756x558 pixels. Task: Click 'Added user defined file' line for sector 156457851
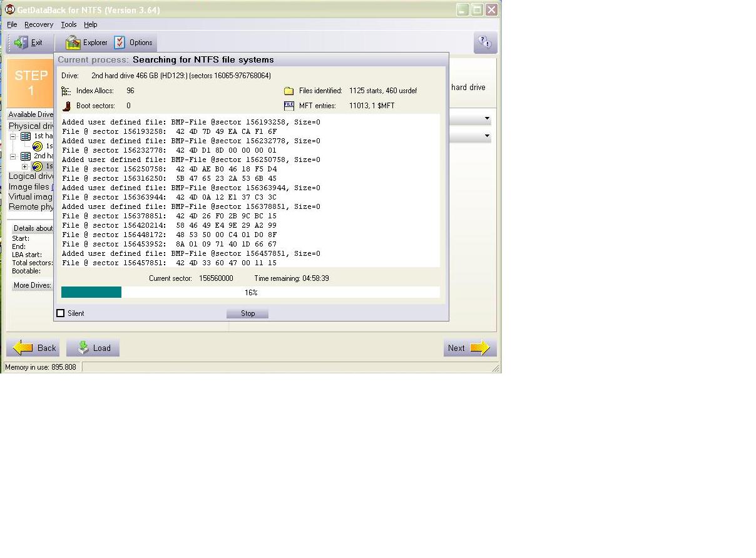(191, 253)
